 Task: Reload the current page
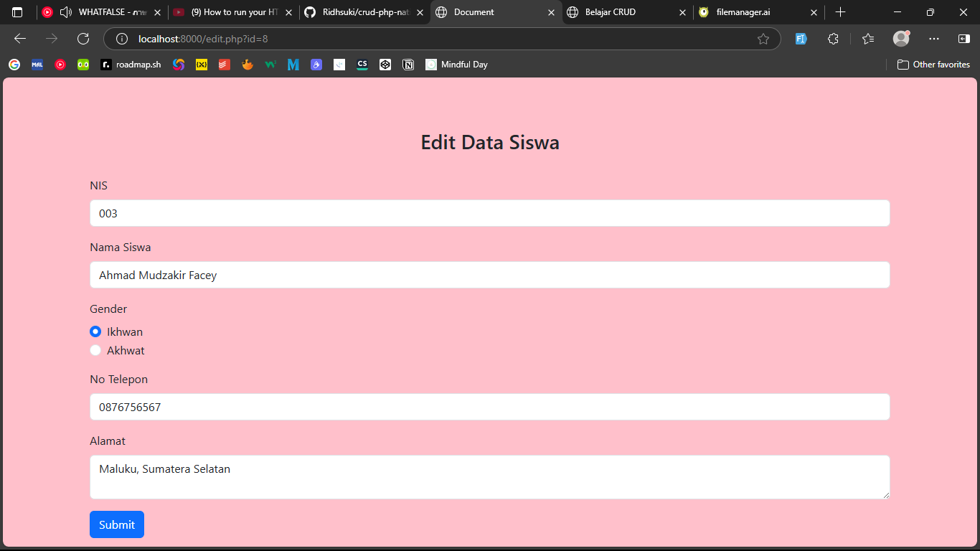(83, 39)
